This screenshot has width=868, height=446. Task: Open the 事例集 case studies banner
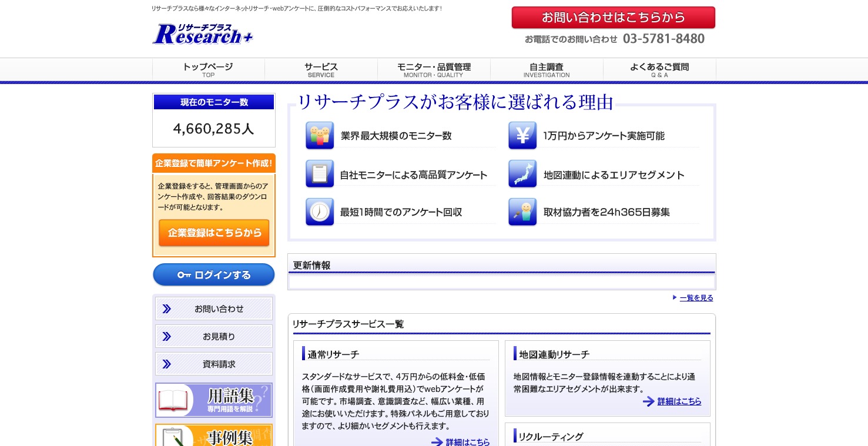tap(214, 435)
